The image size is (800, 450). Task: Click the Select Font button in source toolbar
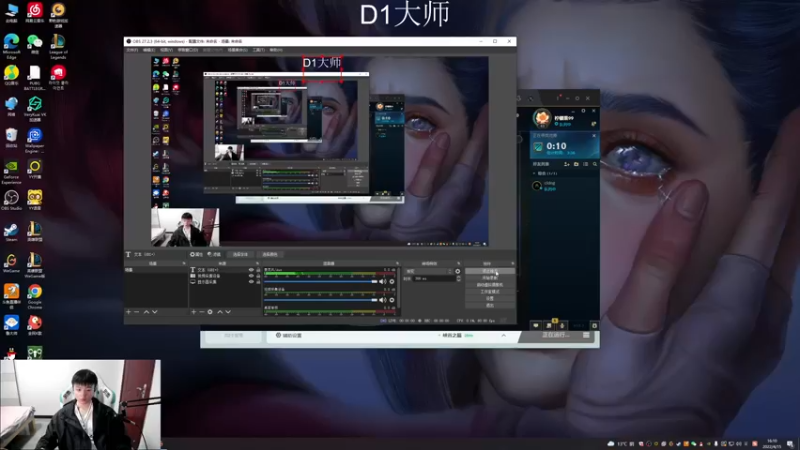[x=240, y=254]
